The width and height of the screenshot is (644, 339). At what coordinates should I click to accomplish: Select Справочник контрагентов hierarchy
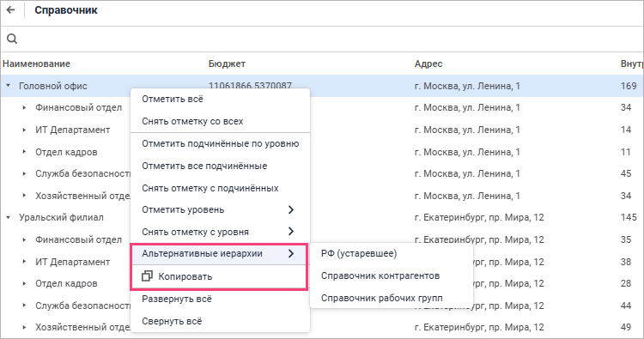392,275
